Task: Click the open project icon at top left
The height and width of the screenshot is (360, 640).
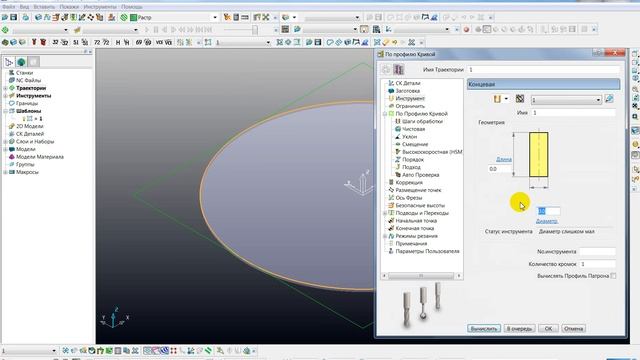Action: (x=5, y=17)
